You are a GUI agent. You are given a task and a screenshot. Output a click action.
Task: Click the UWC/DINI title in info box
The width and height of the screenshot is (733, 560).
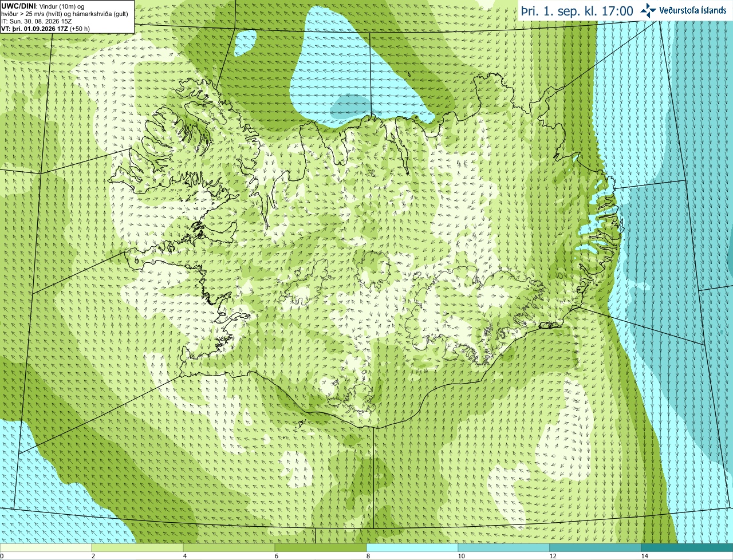19,6
